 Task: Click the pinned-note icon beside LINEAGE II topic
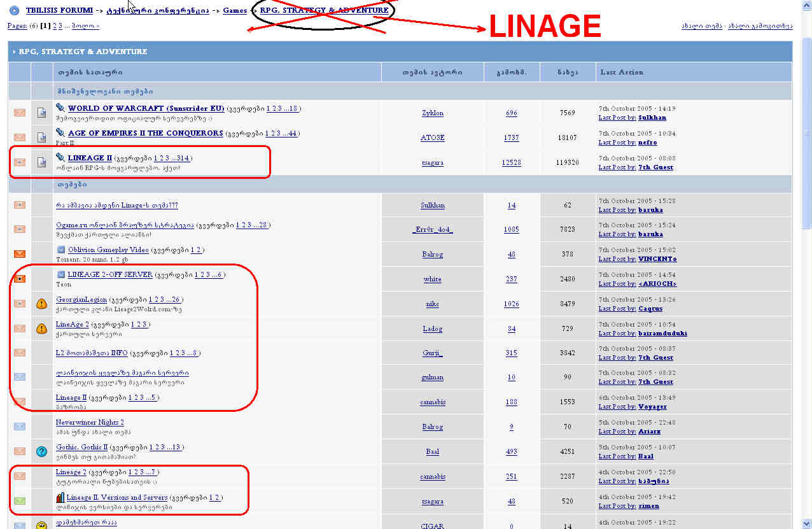[41, 162]
